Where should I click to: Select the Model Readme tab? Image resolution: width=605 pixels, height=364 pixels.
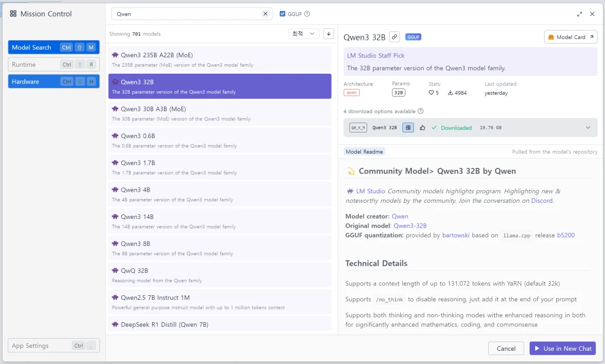(364, 152)
